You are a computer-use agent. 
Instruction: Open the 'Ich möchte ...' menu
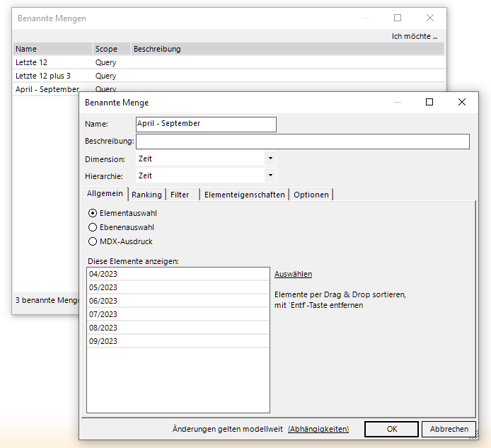coord(415,36)
